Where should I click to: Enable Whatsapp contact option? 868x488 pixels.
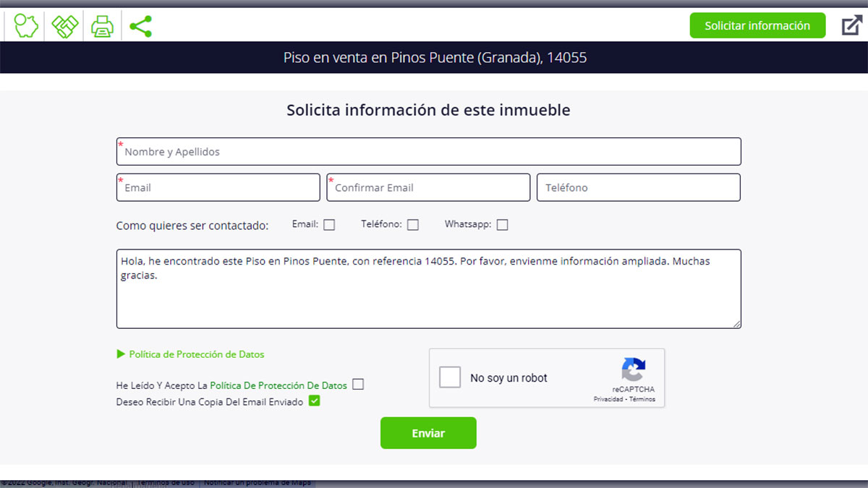pos(502,225)
